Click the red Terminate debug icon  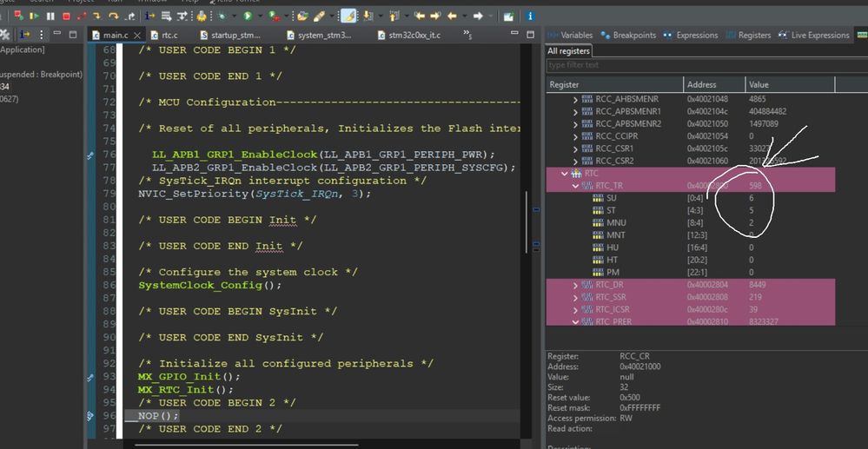[66, 16]
